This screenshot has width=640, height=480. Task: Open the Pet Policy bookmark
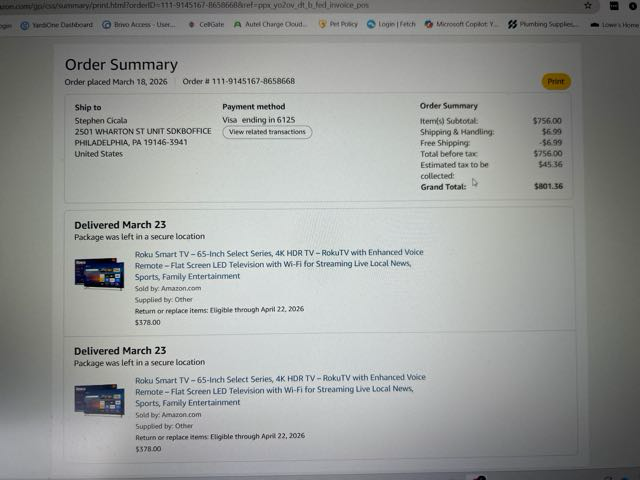point(338,24)
